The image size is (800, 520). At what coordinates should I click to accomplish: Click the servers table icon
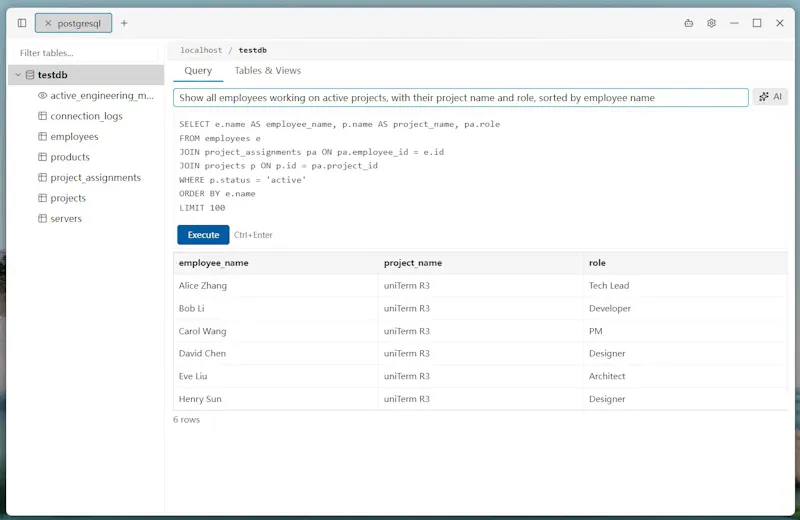42,218
